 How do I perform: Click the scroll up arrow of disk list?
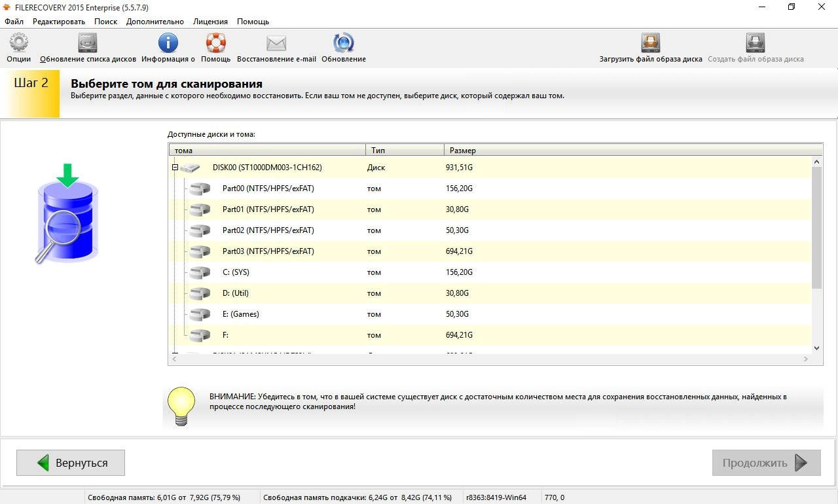816,161
